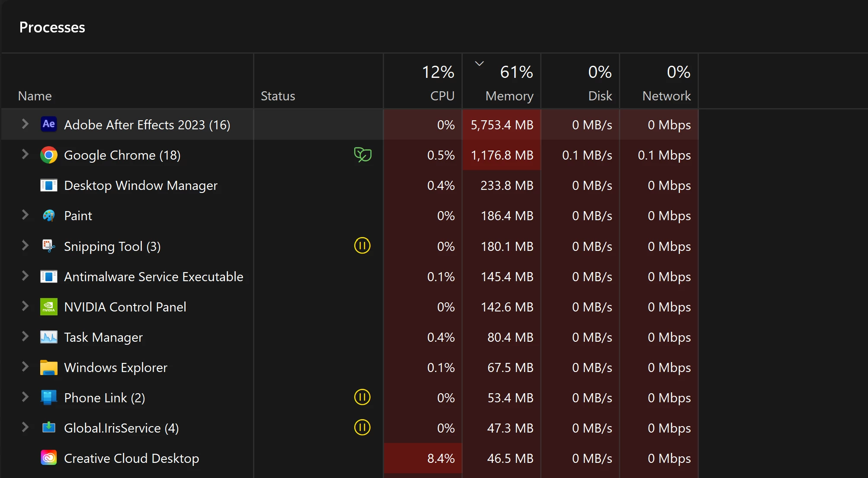
Task: Sort processes by the CPU column
Action: pos(442,96)
